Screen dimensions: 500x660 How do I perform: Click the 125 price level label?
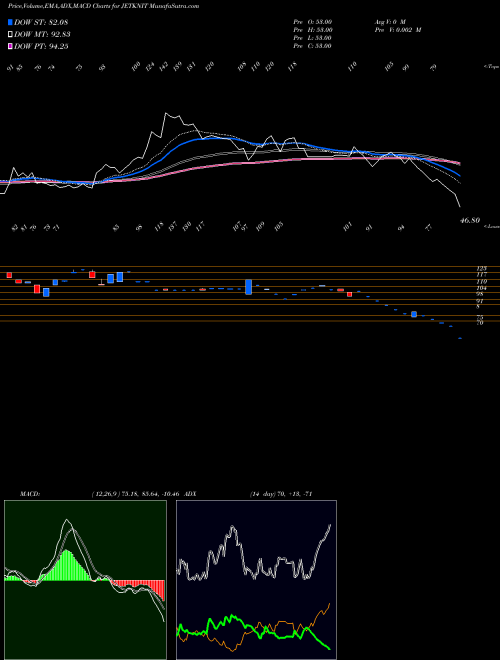click(481, 268)
